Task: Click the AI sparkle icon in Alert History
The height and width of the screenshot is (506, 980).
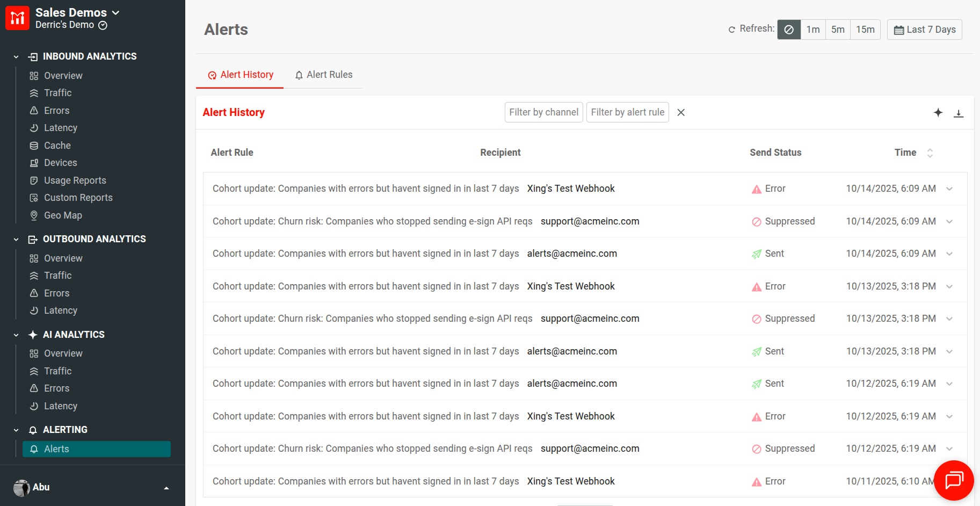Action: coord(938,113)
